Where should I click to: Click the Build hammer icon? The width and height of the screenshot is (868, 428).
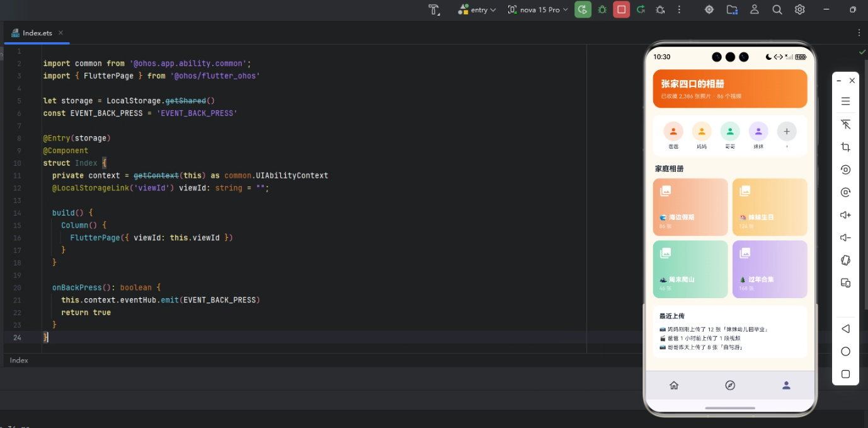pos(434,9)
